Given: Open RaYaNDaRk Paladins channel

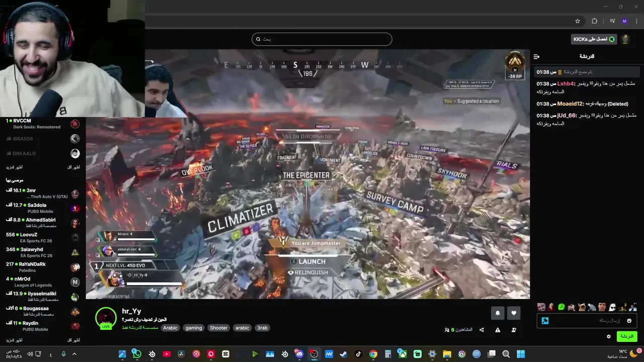Looking at the screenshot, I should [43, 267].
